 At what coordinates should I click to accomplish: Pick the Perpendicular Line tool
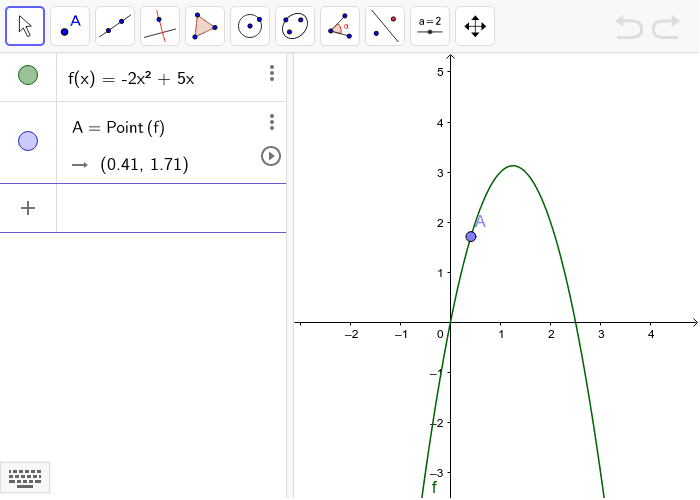coord(160,26)
